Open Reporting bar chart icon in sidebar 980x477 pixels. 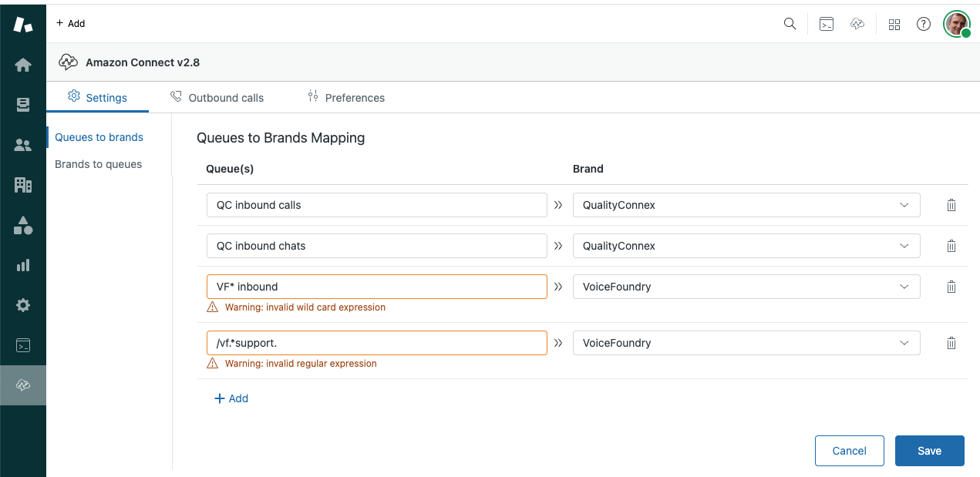(23, 265)
